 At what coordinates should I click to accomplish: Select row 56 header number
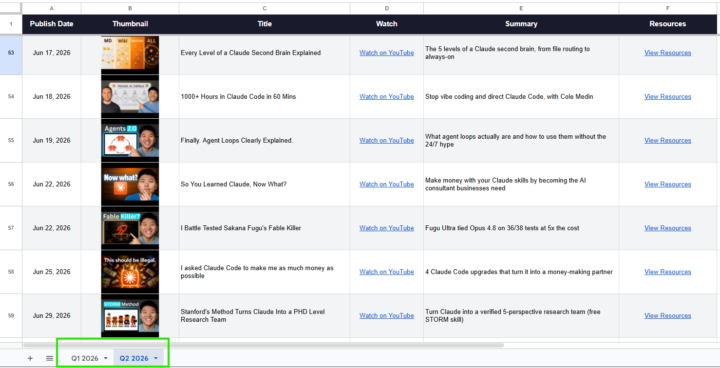pos(11,184)
